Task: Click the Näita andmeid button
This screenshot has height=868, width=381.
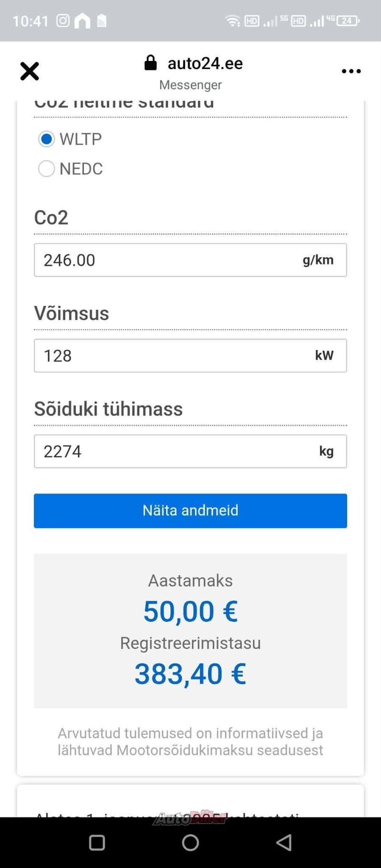Action: [x=190, y=511]
